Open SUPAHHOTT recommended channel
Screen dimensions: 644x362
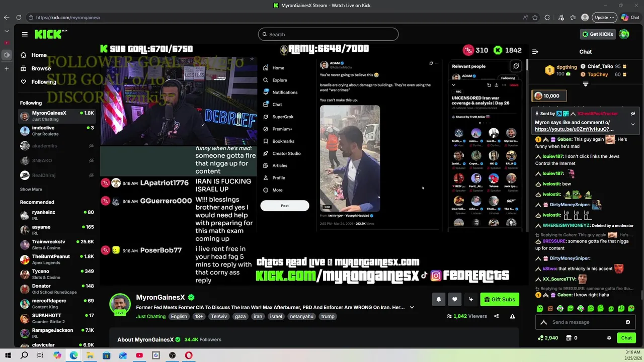tap(57, 319)
